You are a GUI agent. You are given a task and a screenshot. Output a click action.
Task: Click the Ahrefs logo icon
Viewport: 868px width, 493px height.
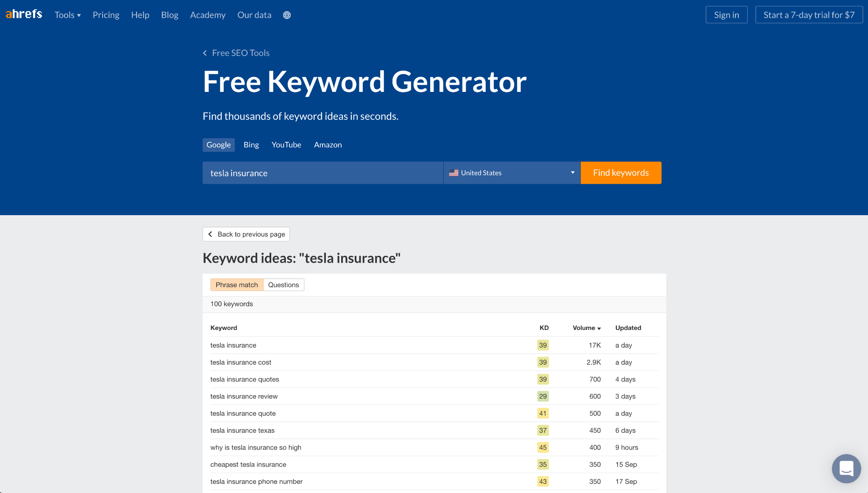click(23, 15)
